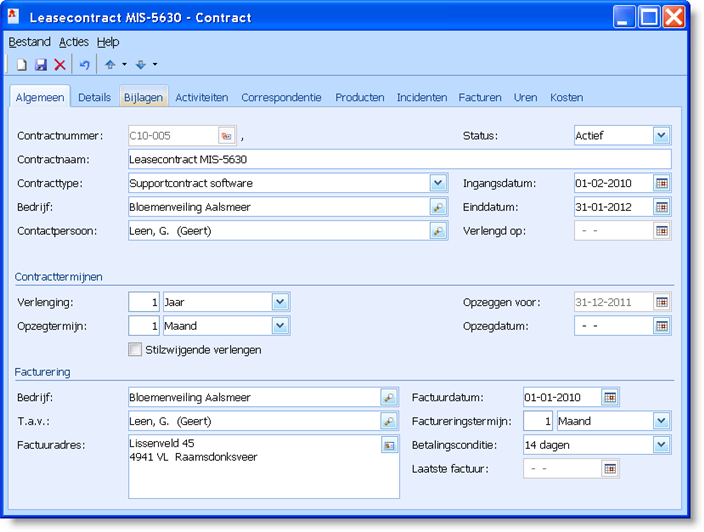Viewport: 704px width, 532px height.
Task: Toggle Stilzwijgende verlengen checkbox
Action: pyautogui.click(x=135, y=349)
